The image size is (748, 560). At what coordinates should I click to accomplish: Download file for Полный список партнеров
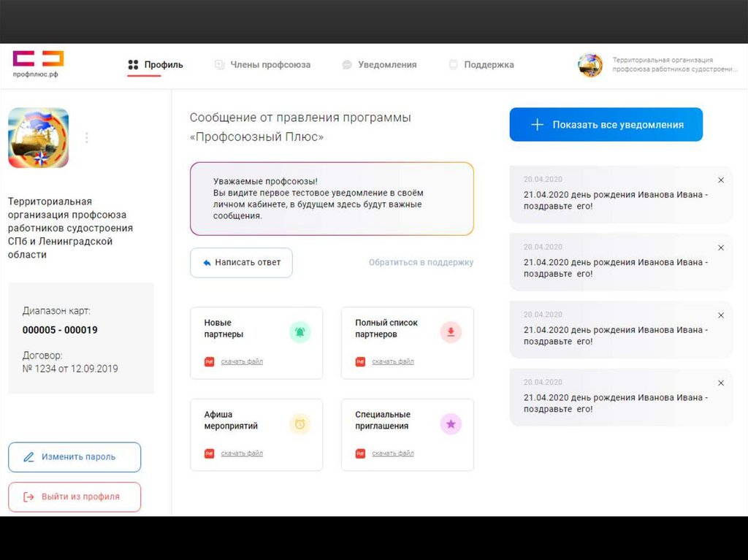coord(392,361)
